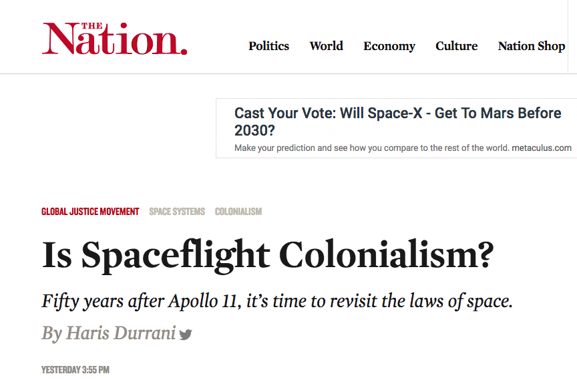Go to the World section
577x392 pixels.
pos(326,46)
